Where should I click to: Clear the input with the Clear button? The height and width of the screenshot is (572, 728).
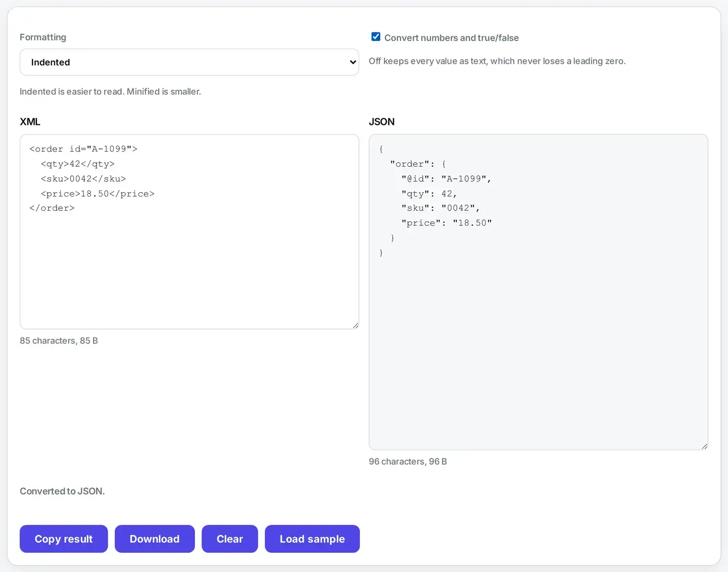[x=230, y=539]
